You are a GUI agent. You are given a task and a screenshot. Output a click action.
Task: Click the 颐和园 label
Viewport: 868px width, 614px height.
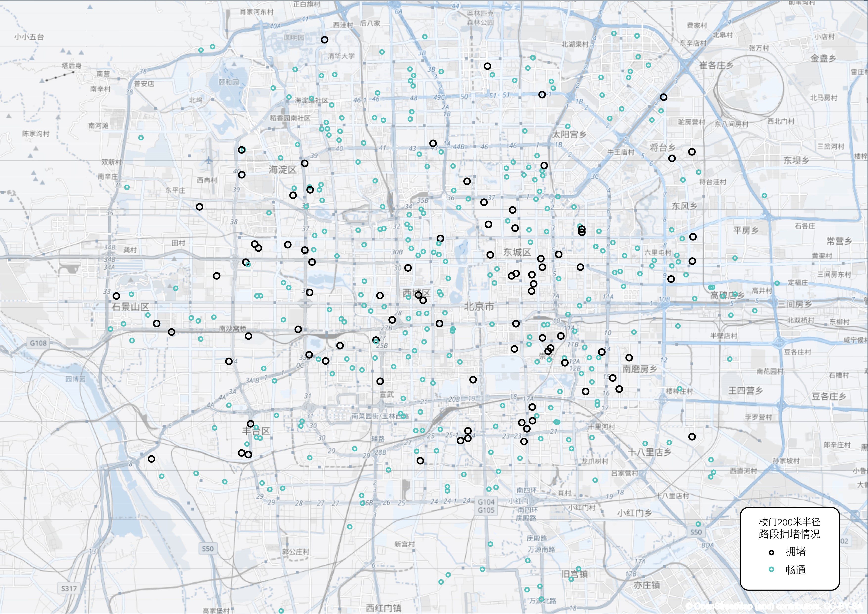point(229,82)
